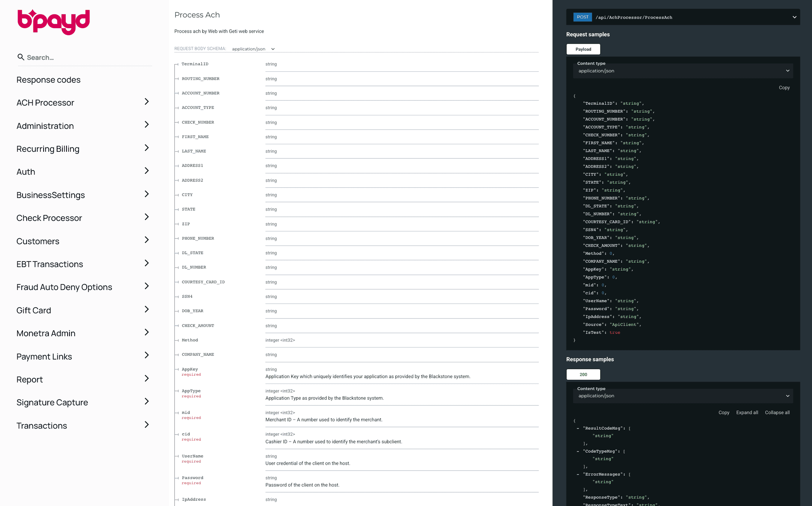Open request body schema application/json dropdown
Screen dimensions: 812x506
coord(254,49)
